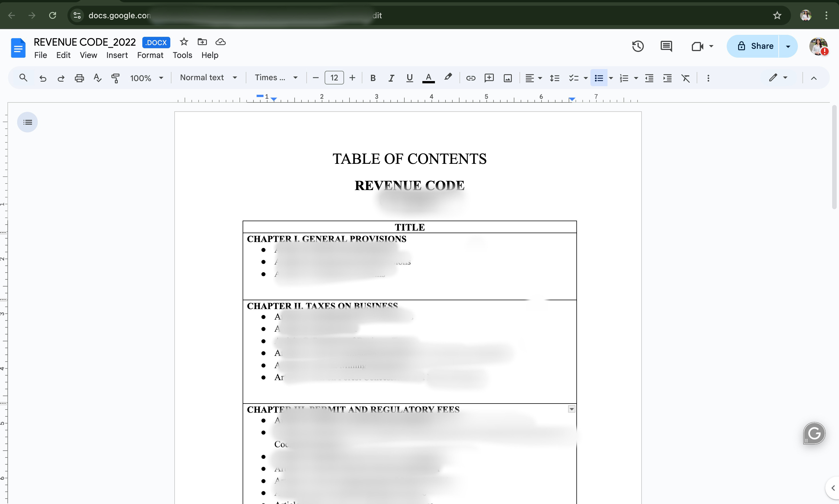Select the Paint format tool
Screen dimensions: 839x504
click(115, 78)
